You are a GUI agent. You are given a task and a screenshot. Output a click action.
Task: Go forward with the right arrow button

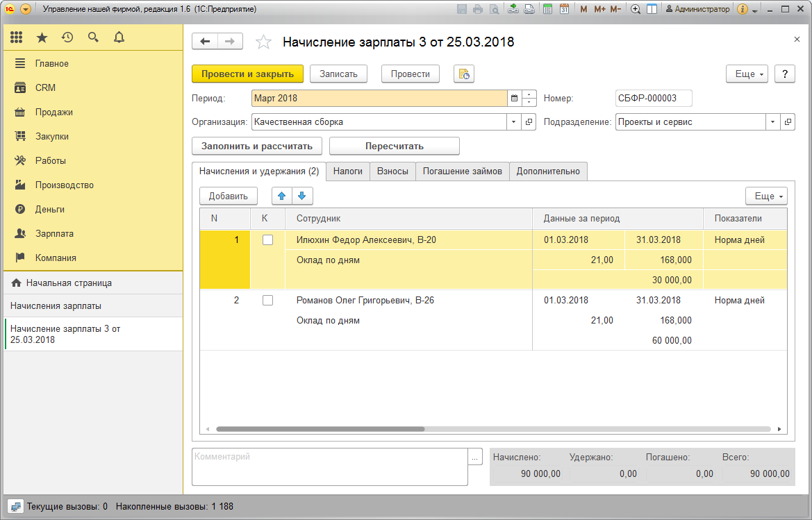click(x=230, y=42)
